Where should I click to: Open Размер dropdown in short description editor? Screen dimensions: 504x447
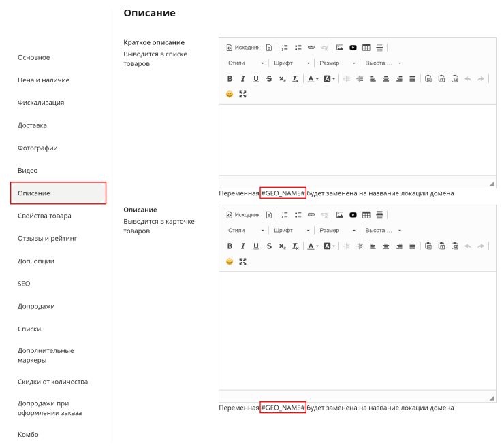[x=337, y=63]
